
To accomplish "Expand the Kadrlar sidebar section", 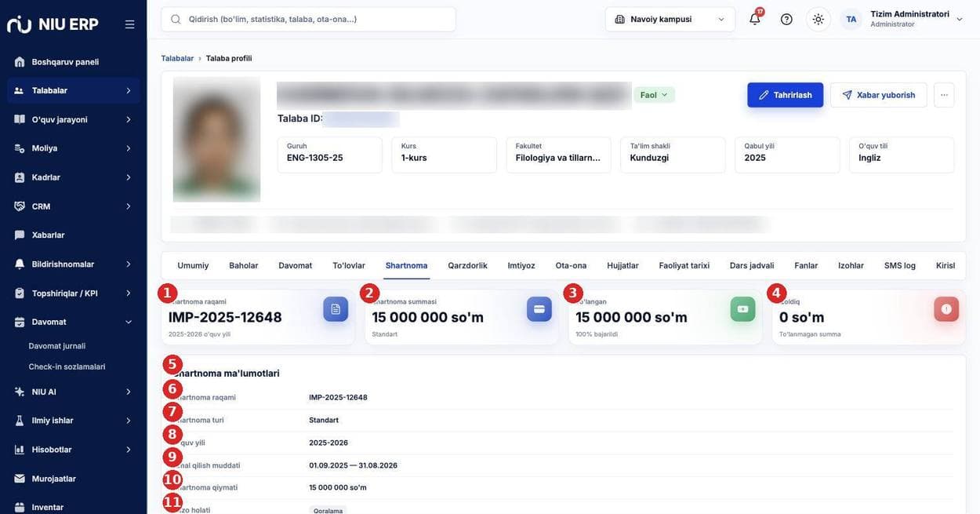I will [73, 177].
